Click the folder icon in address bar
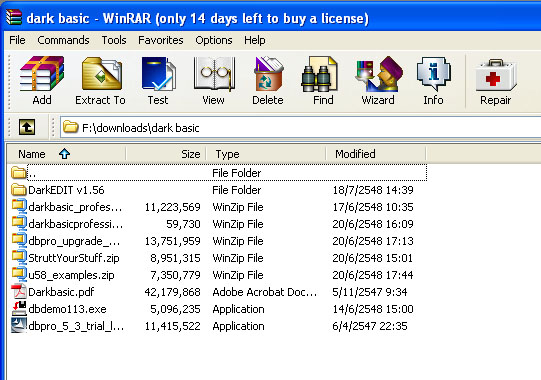Image resolution: width=541 pixels, height=380 pixels. (70, 127)
